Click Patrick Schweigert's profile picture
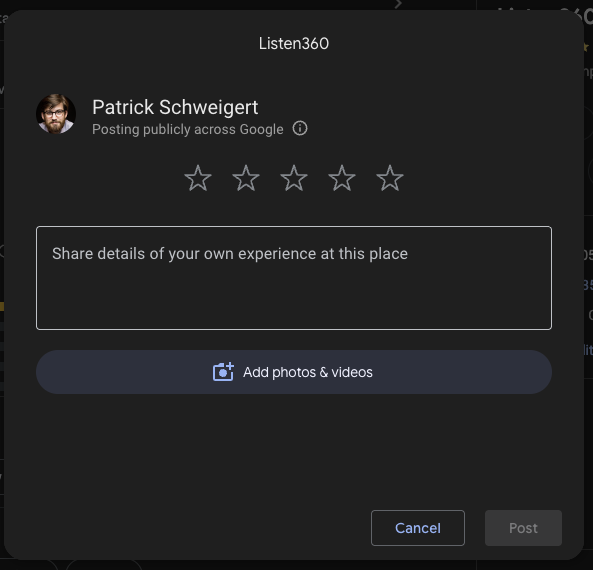 click(56, 114)
